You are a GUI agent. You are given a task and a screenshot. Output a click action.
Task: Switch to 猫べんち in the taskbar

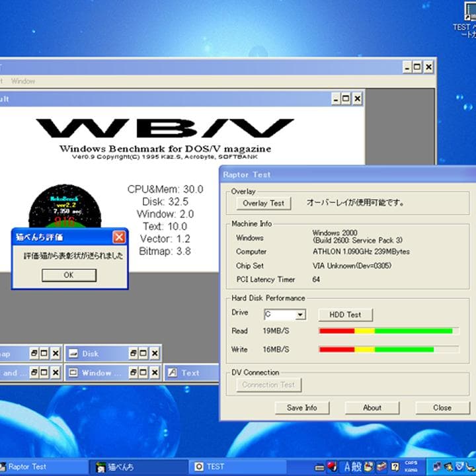click(138, 467)
